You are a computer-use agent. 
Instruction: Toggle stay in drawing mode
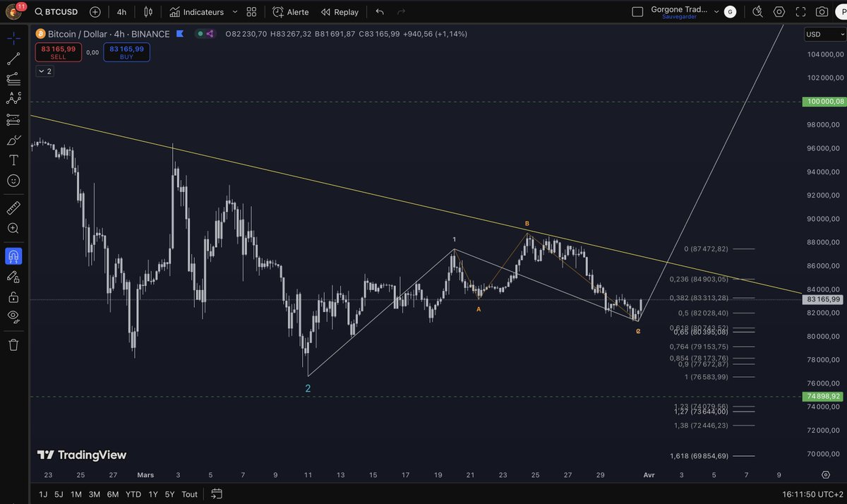(x=13, y=276)
